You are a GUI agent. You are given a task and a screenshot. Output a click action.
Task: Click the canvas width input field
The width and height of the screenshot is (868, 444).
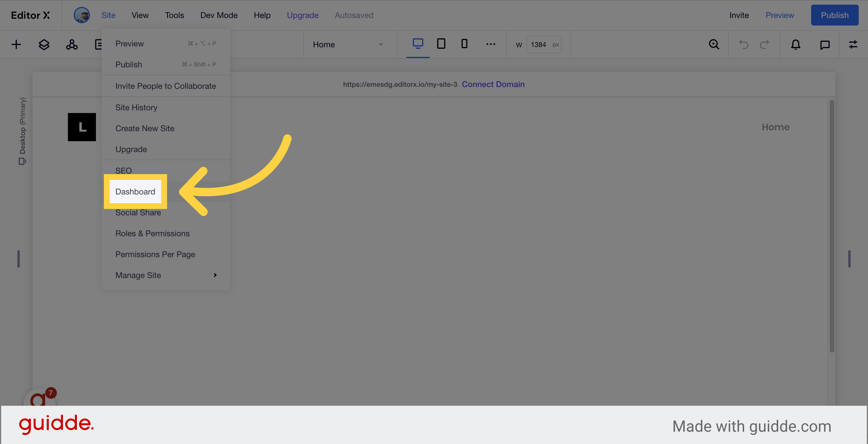pyautogui.click(x=539, y=44)
